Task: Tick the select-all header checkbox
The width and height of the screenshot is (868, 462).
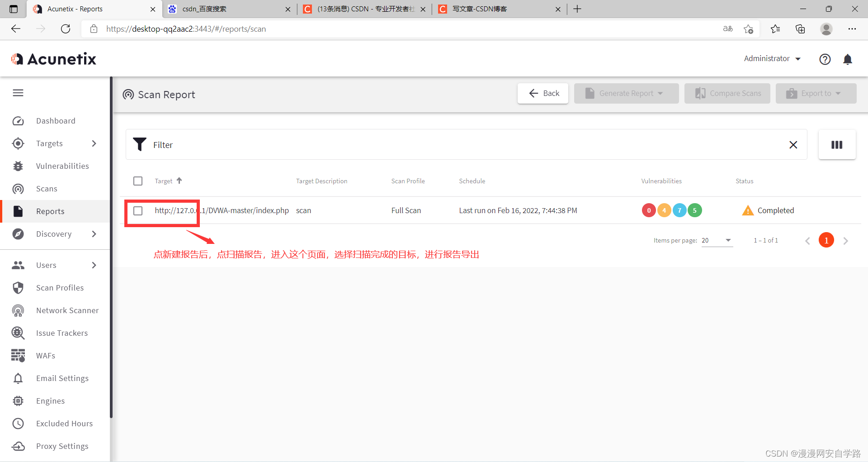Action: pyautogui.click(x=138, y=181)
